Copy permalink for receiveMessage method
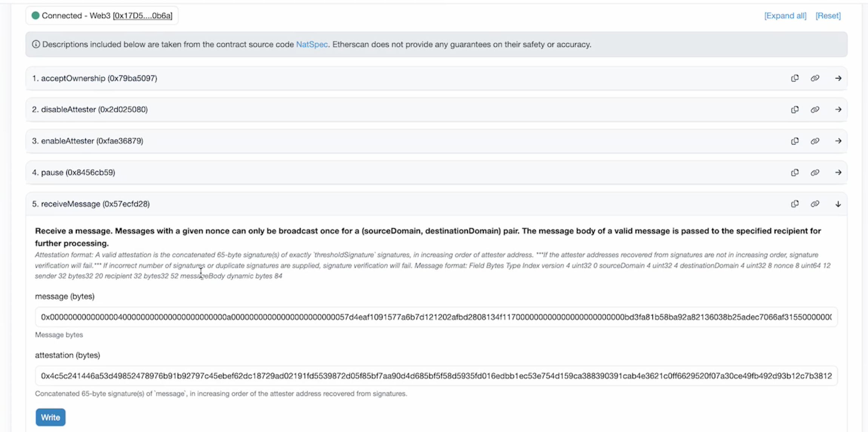The height and width of the screenshot is (432, 868). 815,204
